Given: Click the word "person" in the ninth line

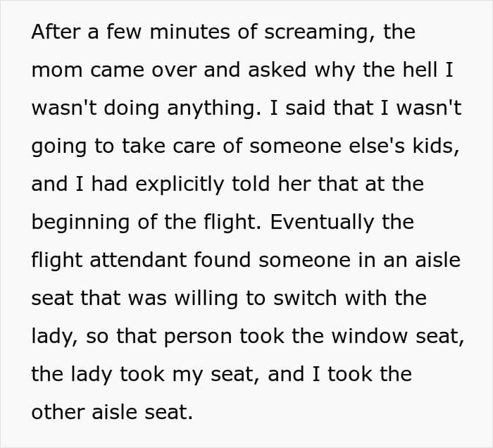Looking at the screenshot, I should pyautogui.click(x=198, y=337).
